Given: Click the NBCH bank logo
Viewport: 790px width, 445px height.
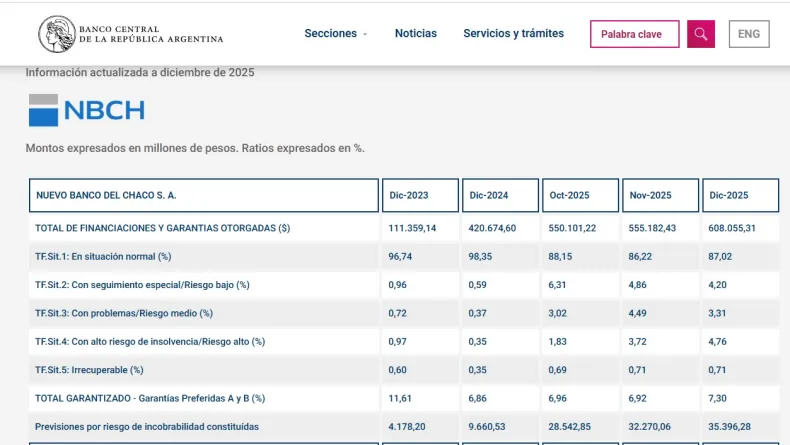Looking at the screenshot, I should [x=87, y=110].
